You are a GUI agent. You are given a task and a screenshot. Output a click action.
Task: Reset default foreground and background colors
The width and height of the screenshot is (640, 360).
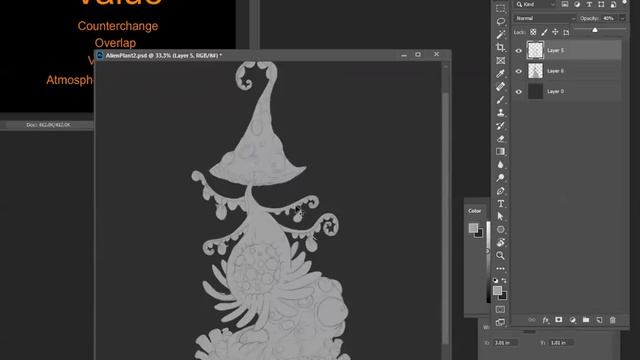(496, 280)
